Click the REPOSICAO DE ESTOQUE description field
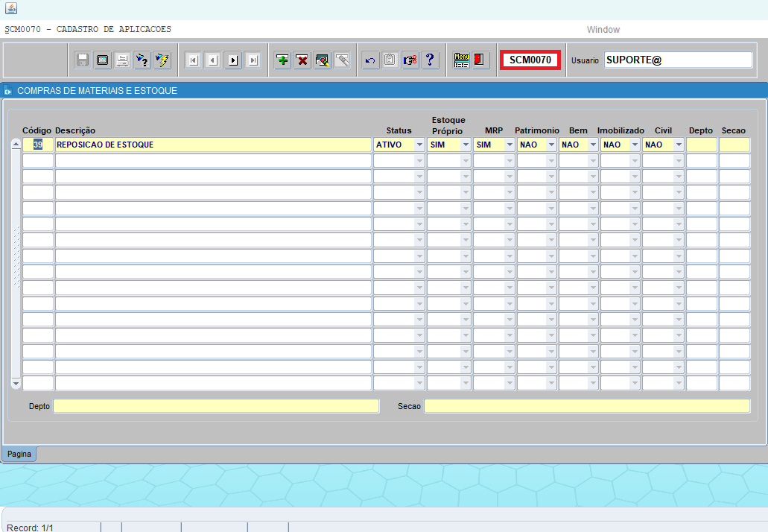 click(x=213, y=145)
